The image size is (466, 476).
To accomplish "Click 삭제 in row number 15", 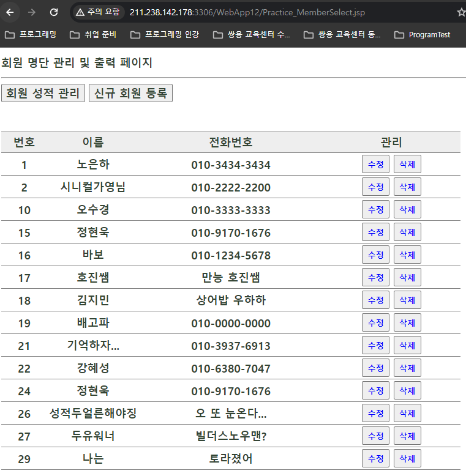I will 407,232.
